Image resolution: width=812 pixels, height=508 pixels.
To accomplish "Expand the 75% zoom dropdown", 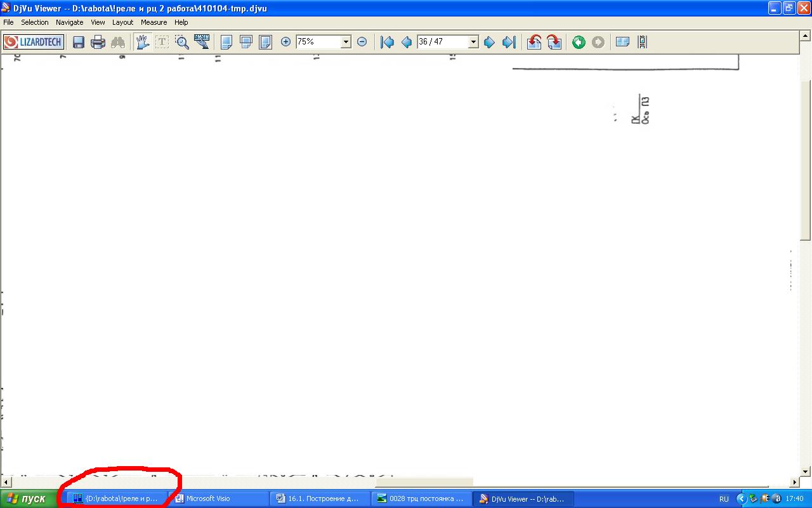I will [x=346, y=42].
